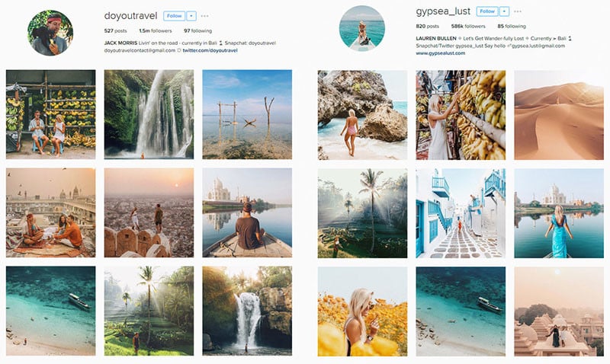
Task: Follow the gypsea_lust account
Action: point(487,11)
